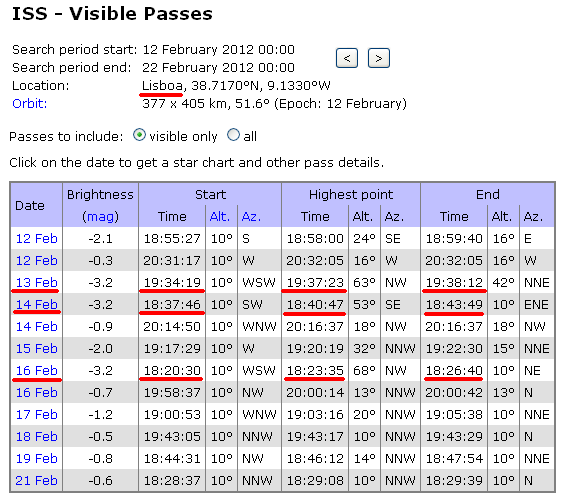Screen dimensions: 563x498
Task: Click highest point time 18:23:35
Action: click(x=315, y=371)
